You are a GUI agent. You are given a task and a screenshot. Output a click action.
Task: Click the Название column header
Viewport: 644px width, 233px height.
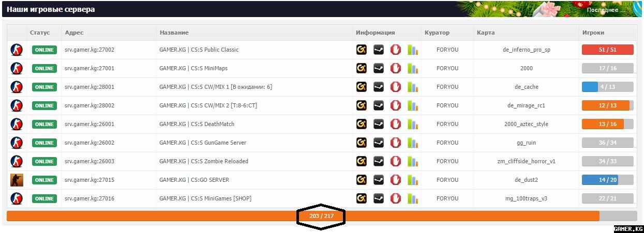(x=174, y=33)
